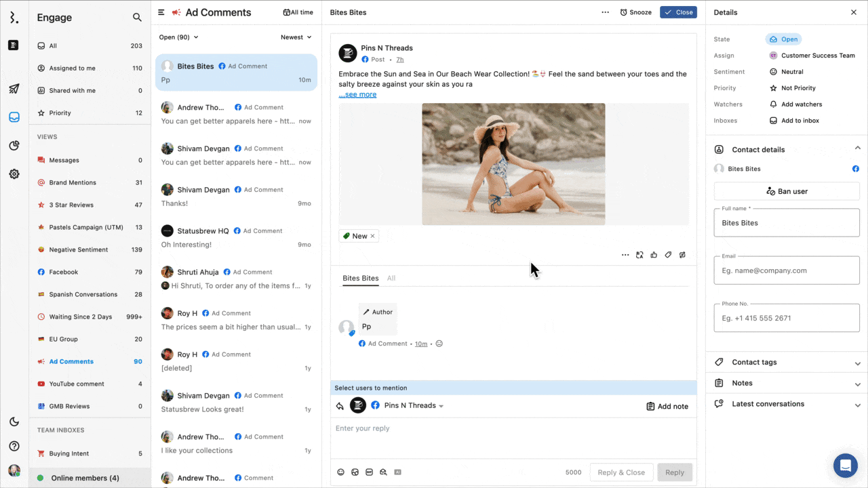Screen dimensions: 868x488
Task: Open the search icon next to Engage
Action: pyautogui.click(x=137, y=18)
